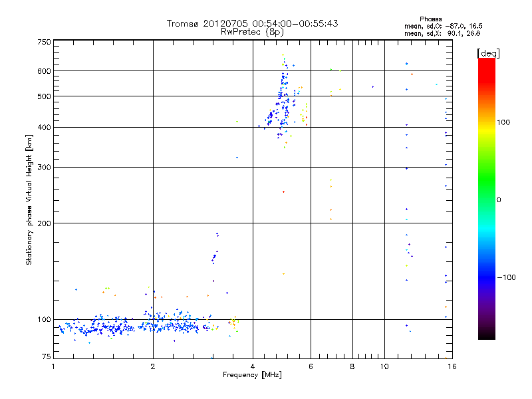Click the x-axis label "8"

click(352, 366)
